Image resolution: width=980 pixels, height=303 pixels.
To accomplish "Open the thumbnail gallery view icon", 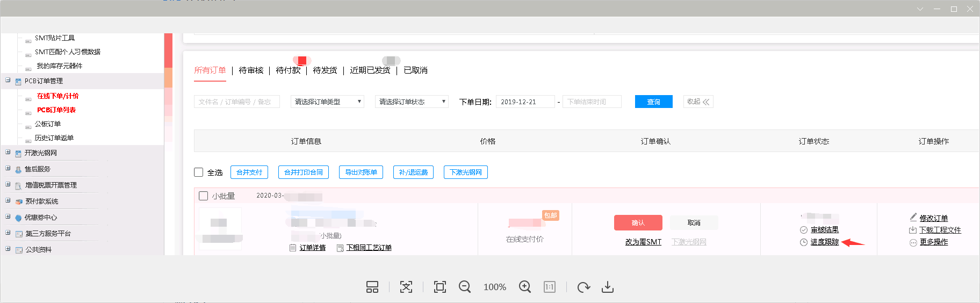I will (x=372, y=287).
